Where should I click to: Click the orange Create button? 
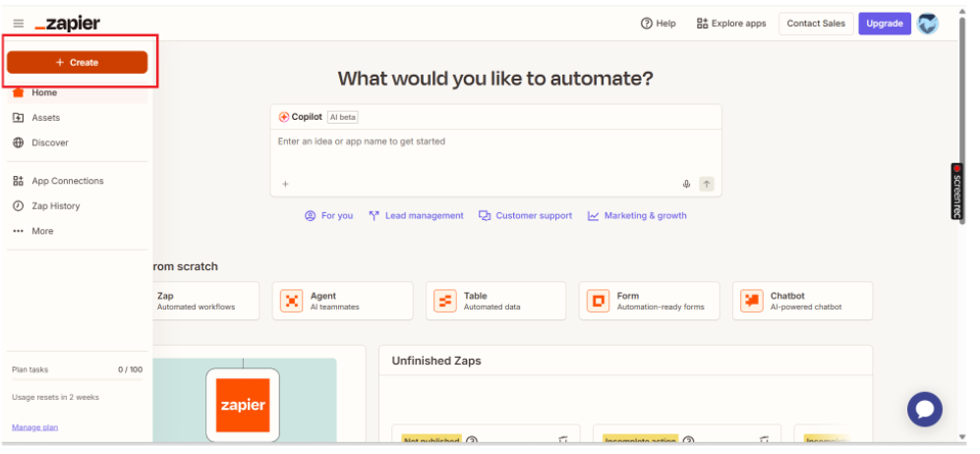pos(77,62)
